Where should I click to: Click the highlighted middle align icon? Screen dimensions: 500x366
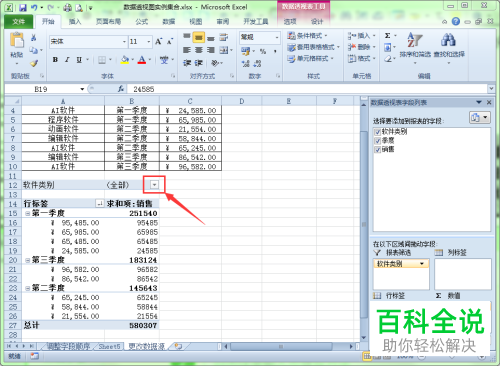point(199,37)
